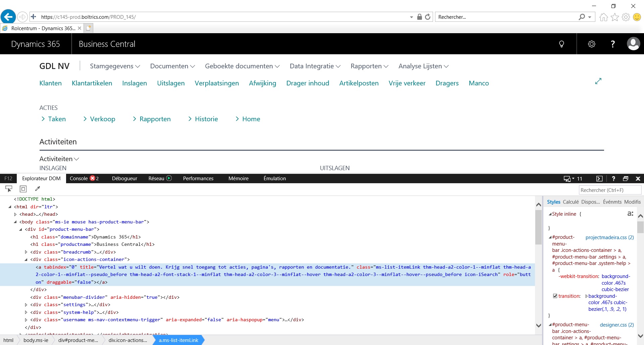The width and height of the screenshot is (644, 345).
Task: Open the Analyse Lijsten dropdown
Action: (423, 66)
